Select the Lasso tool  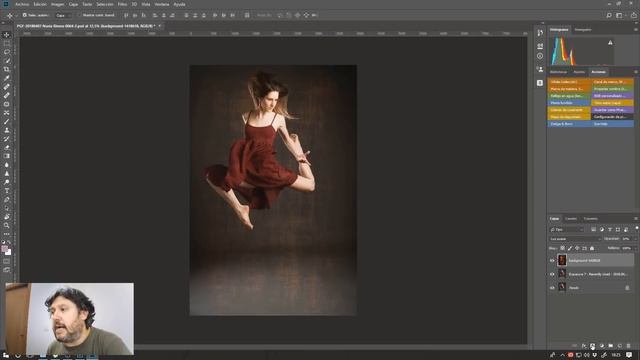(x=7, y=52)
